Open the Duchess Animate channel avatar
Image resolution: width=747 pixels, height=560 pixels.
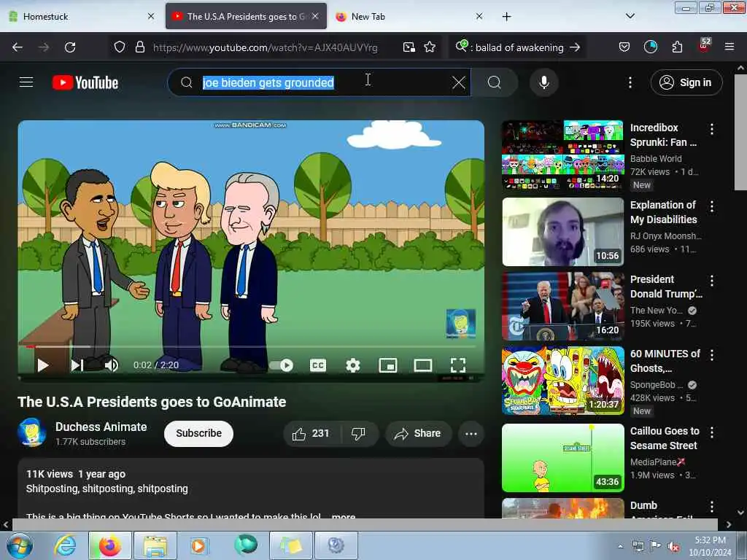(x=32, y=432)
